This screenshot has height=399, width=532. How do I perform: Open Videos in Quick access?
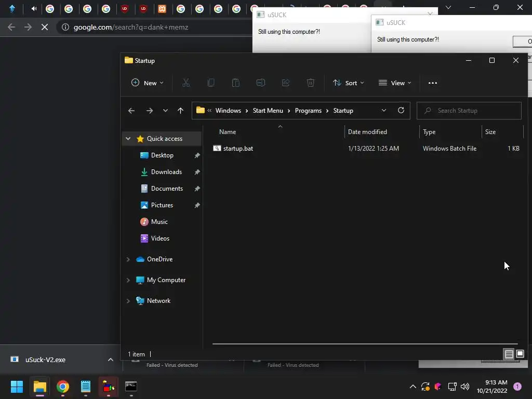[160, 238]
